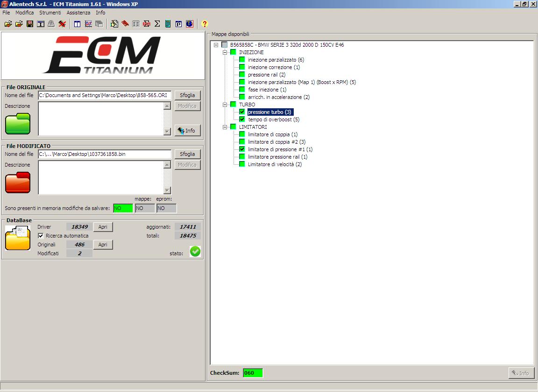The width and height of the screenshot is (538, 392).
Task: Open the Info menu
Action: point(100,12)
